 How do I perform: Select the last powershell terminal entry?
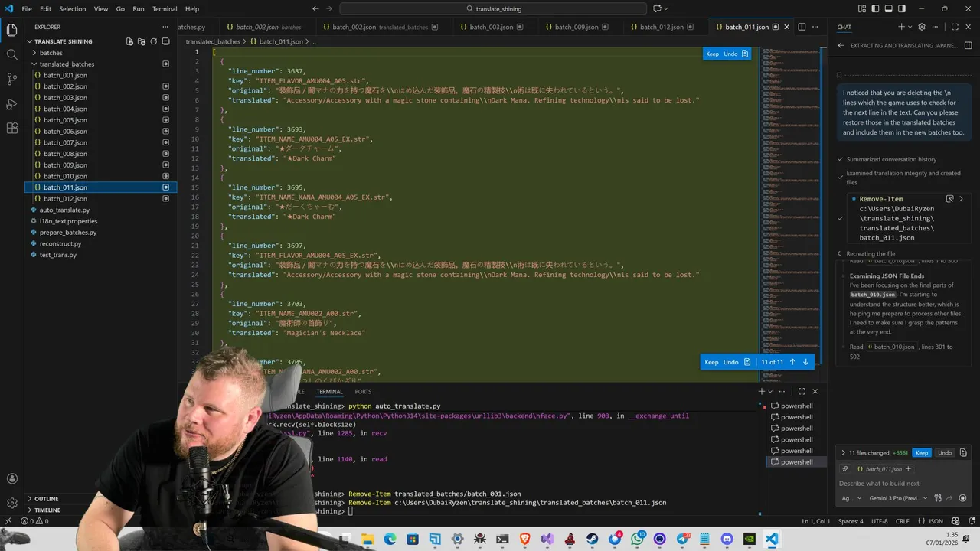(796, 462)
